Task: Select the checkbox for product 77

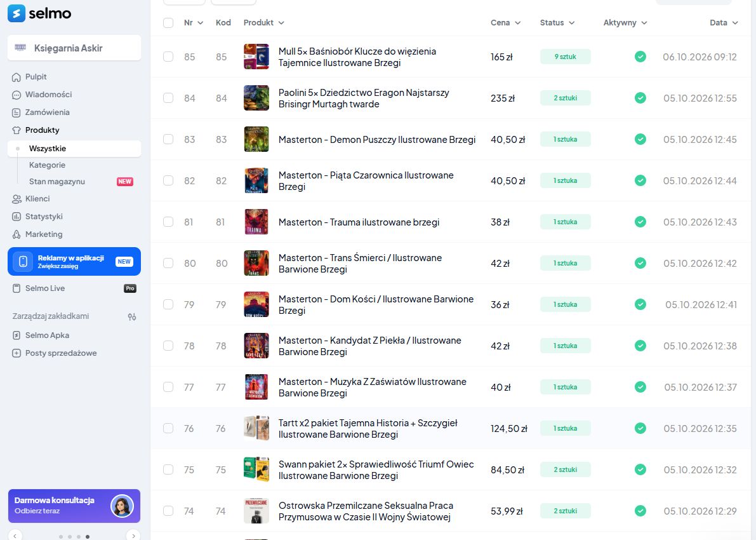Action: [x=168, y=387]
